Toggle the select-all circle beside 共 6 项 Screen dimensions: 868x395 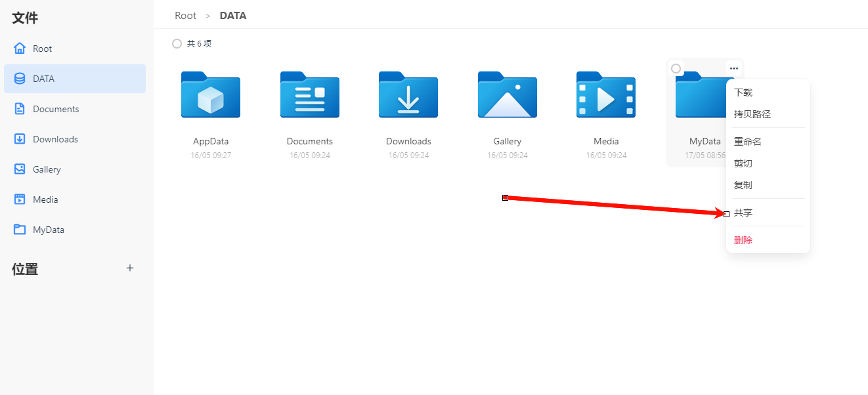click(x=177, y=43)
